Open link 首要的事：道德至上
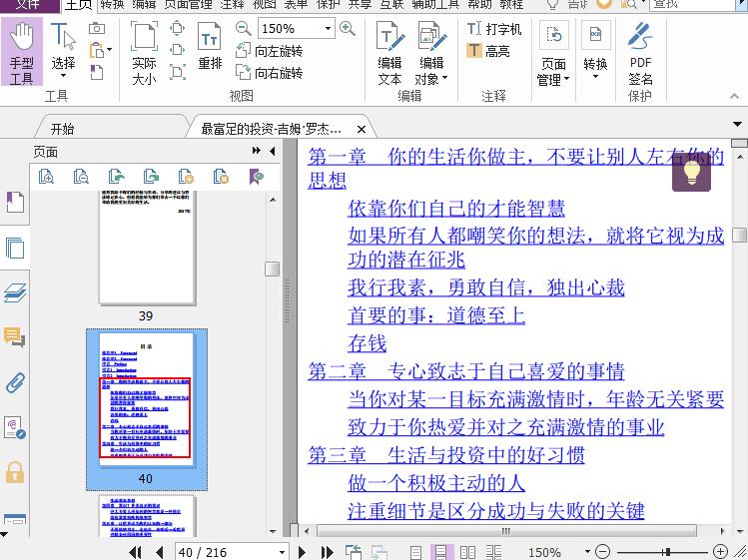Image resolution: width=748 pixels, height=560 pixels. tap(436, 315)
